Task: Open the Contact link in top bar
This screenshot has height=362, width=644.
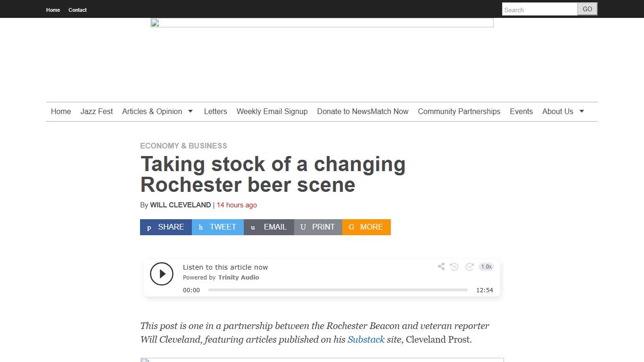Action: [x=77, y=10]
